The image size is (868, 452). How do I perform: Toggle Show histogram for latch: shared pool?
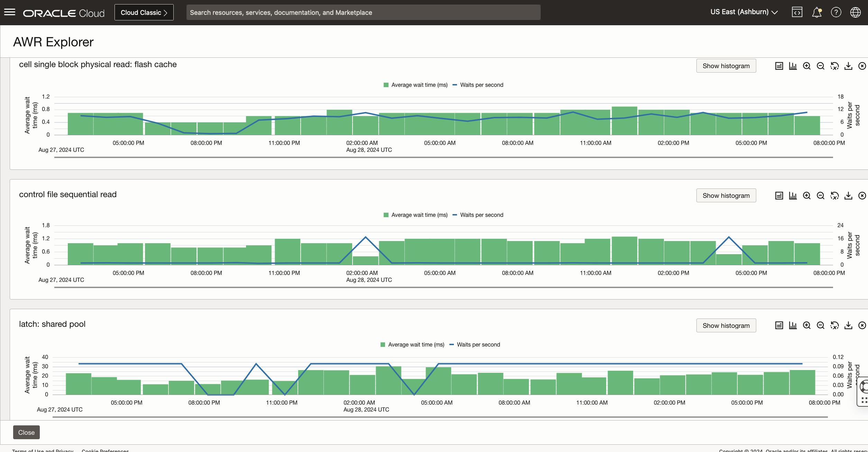(726, 325)
